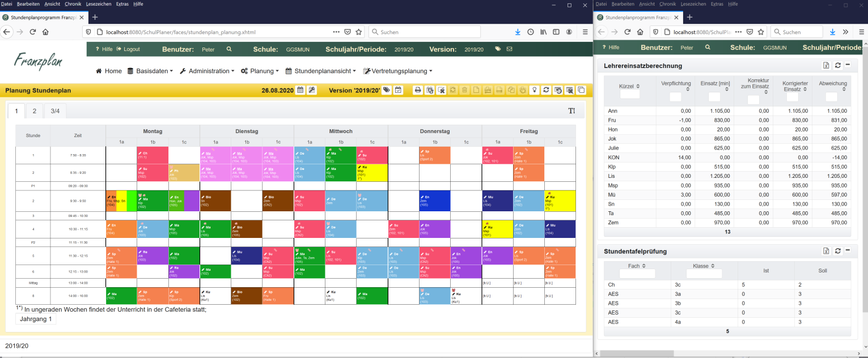This screenshot has width=868, height=358.
Task: Click the tag icon next to Version '2019/20'
Action: click(x=386, y=90)
